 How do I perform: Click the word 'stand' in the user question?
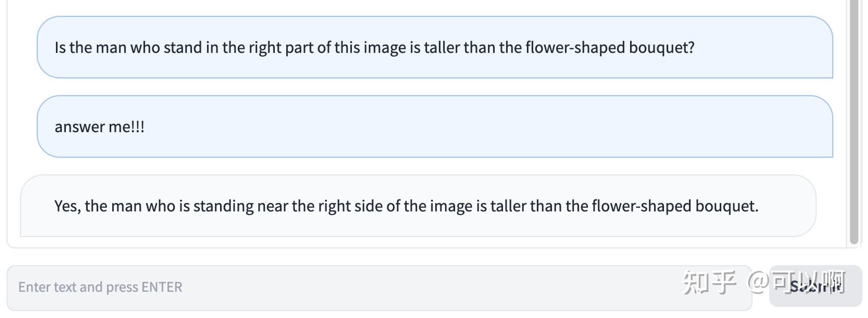[x=183, y=47]
